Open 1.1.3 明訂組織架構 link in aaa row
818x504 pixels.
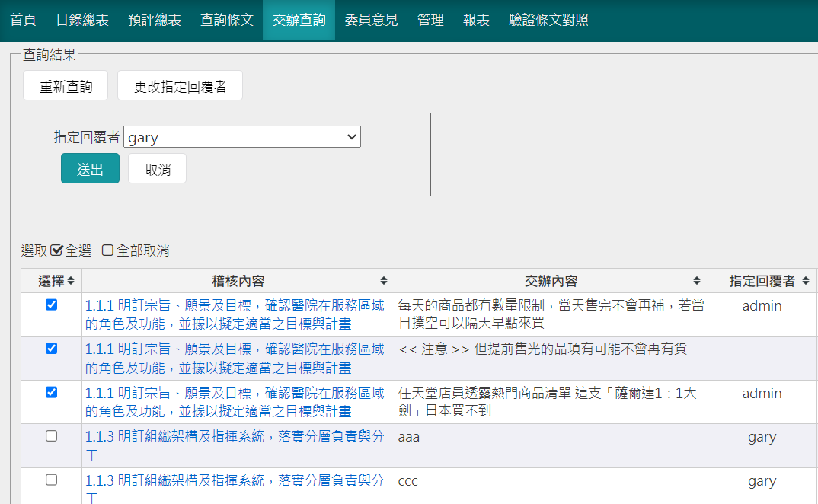(x=235, y=437)
